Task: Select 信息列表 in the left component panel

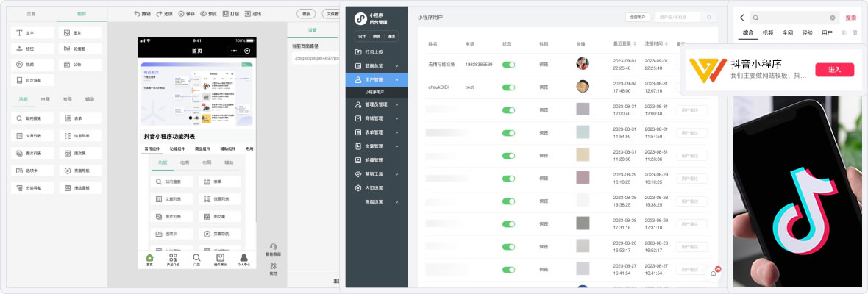Action: click(80, 135)
